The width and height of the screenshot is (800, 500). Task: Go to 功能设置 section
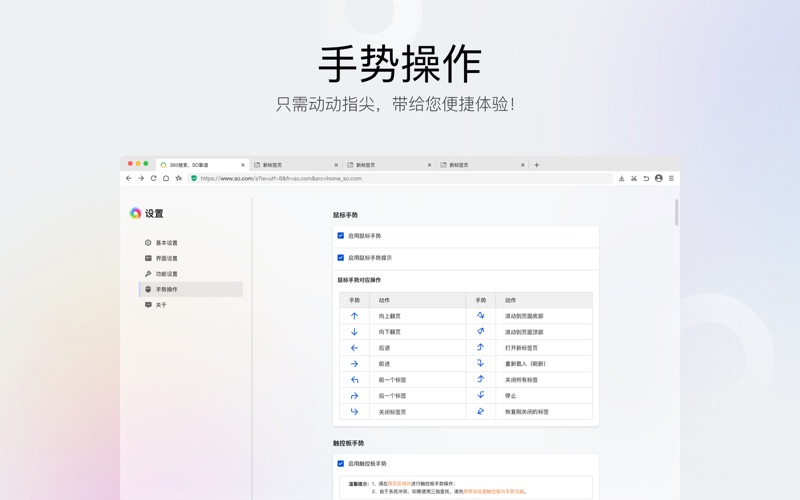click(x=166, y=274)
